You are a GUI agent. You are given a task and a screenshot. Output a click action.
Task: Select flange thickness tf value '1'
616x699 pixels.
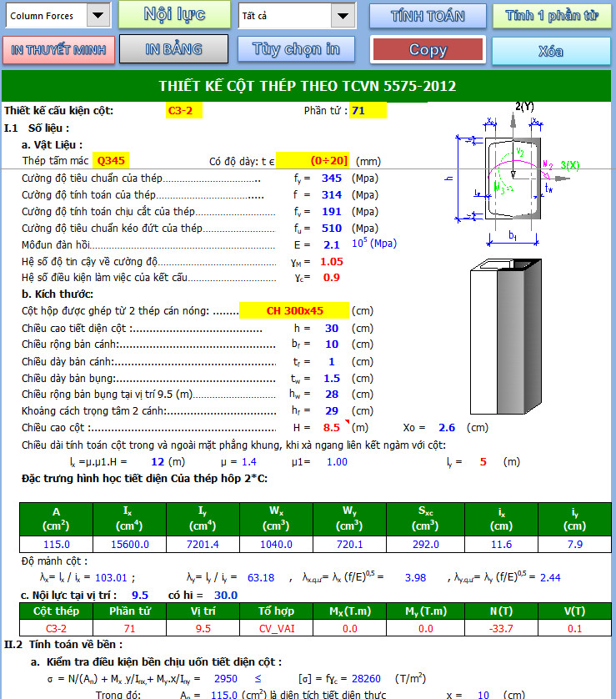pyautogui.click(x=332, y=361)
